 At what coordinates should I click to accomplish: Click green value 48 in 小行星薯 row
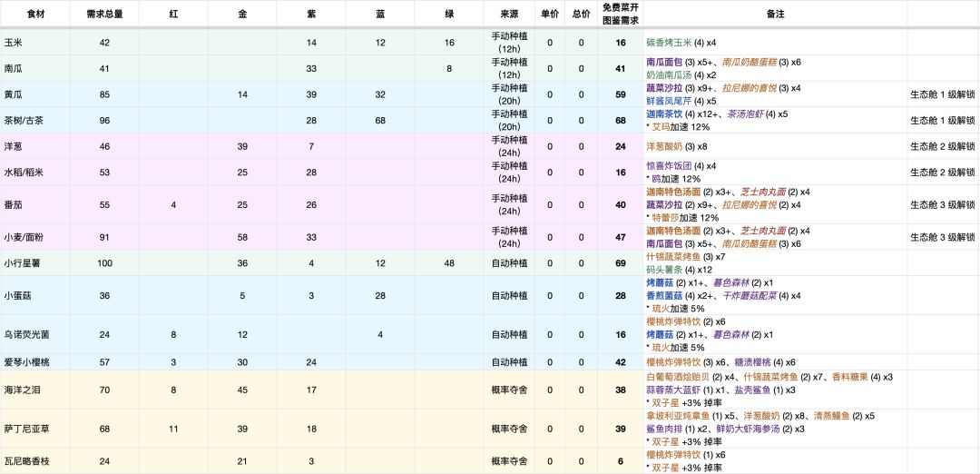click(449, 263)
